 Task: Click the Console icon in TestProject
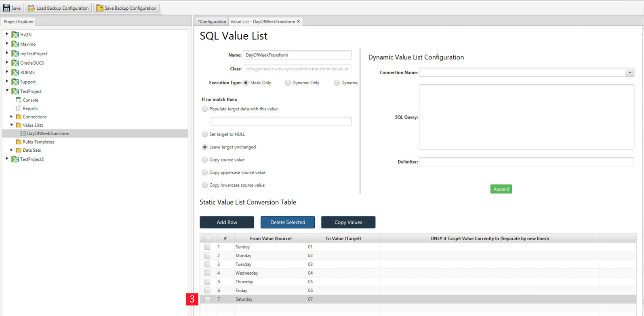point(18,100)
